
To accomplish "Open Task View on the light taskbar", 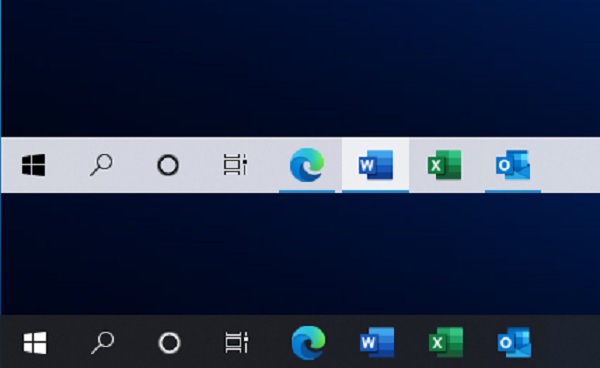I will tap(235, 165).
